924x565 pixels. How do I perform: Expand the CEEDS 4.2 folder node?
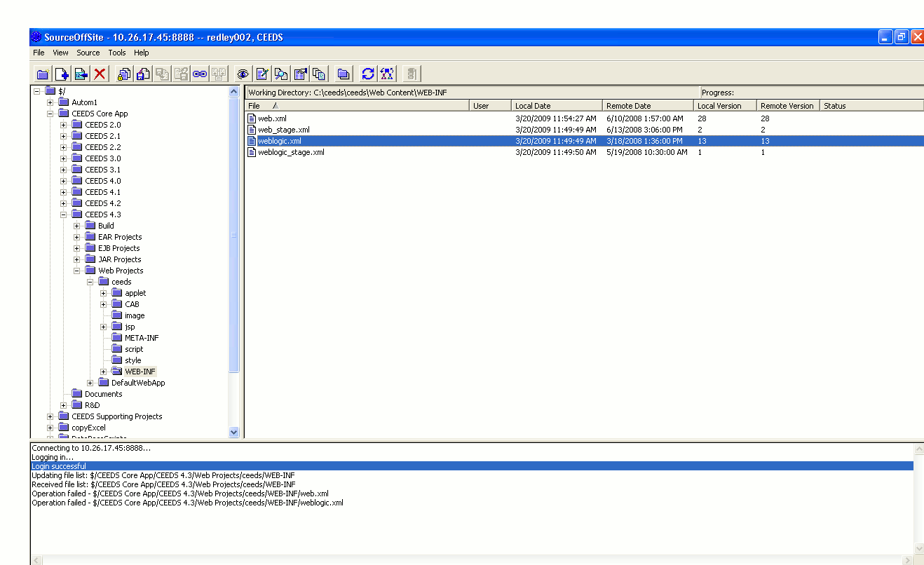pyautogui.click(x=63, y=203)
